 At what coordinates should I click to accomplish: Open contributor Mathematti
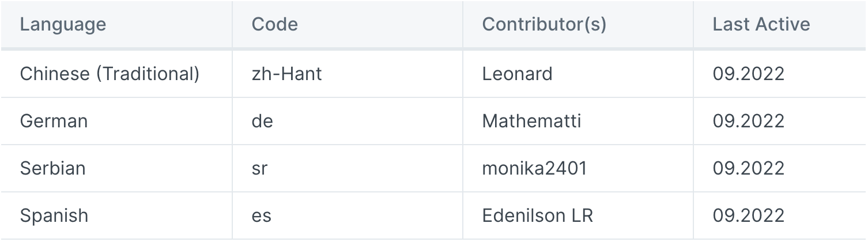coord(531,121)
